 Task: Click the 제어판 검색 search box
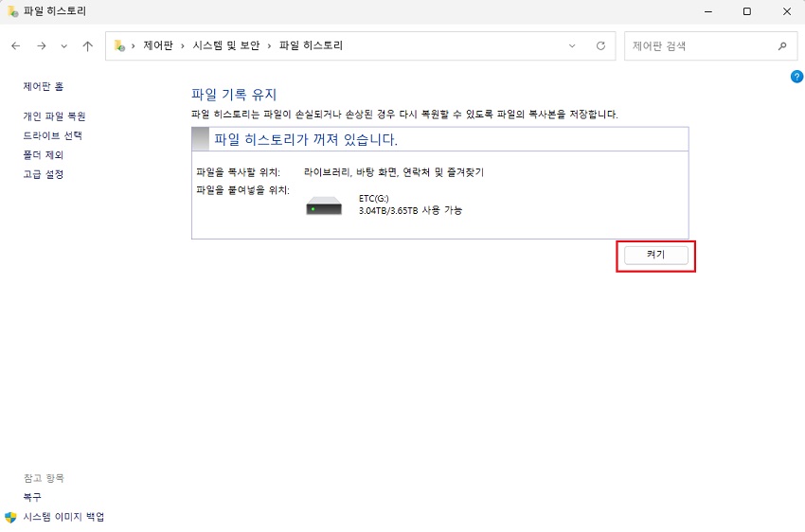pos(710,46)
